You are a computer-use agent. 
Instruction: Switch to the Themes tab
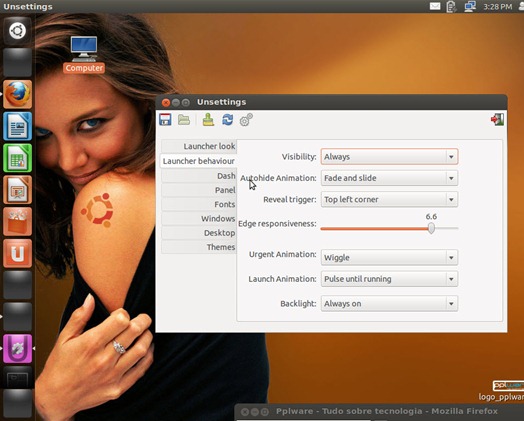[199, 247]
